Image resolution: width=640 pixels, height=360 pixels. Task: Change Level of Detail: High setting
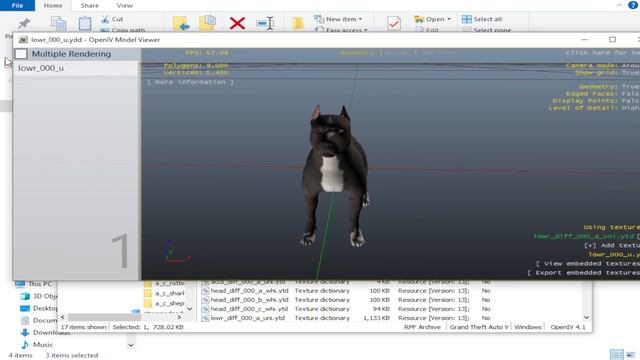pos(594,108)
